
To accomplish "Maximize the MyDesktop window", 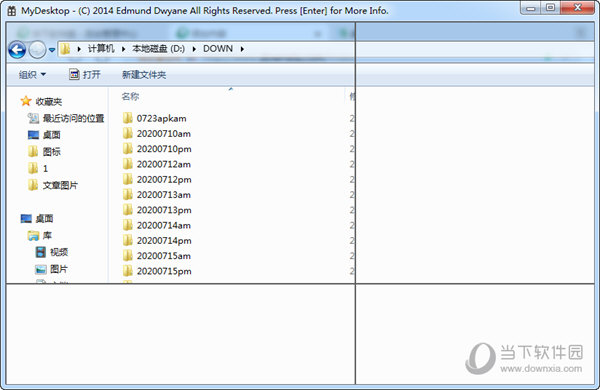I will click(550, 8).
